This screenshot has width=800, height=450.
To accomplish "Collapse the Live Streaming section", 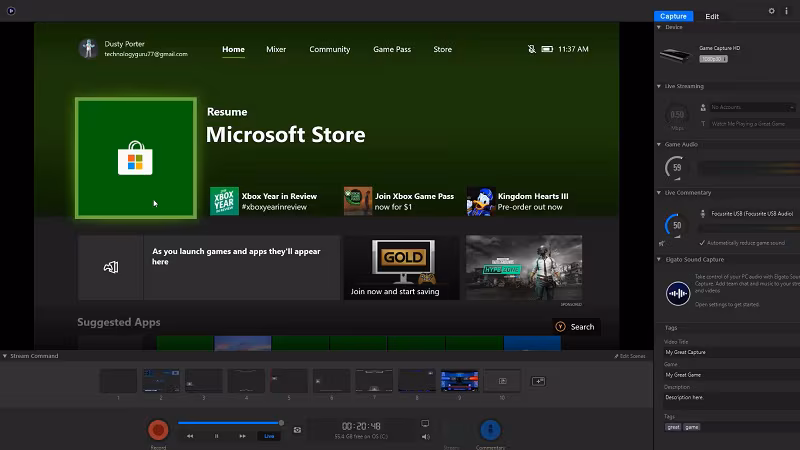I will coord(659,86).
